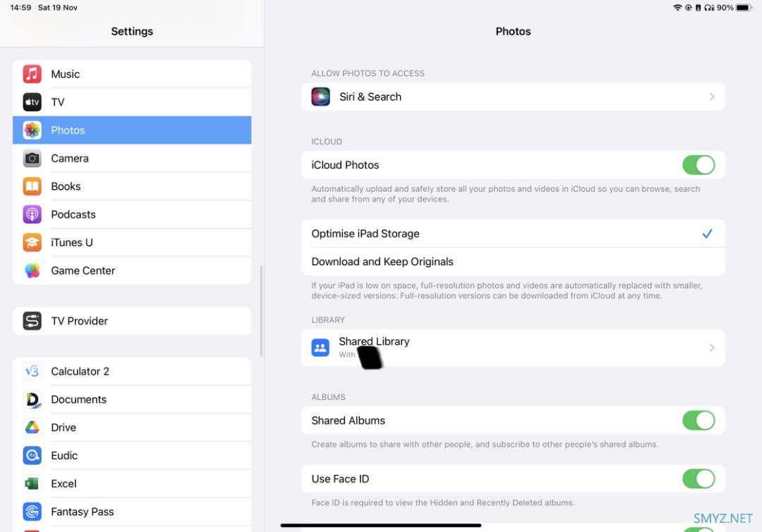Open TV settings row
Screen dimensions: 762x532
[x=132, y=102]
